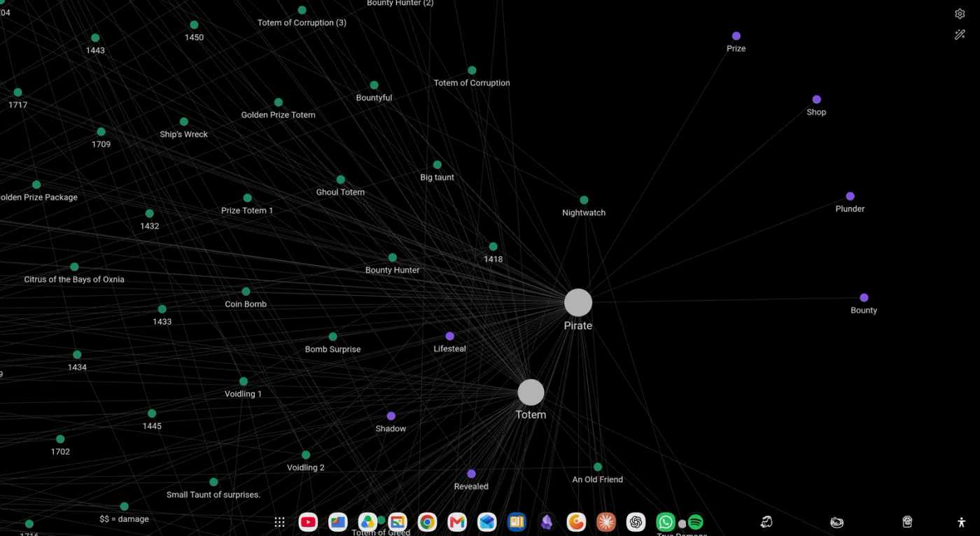
Task: Click the magic wand animate icon
Action: (x=960, y=34)
